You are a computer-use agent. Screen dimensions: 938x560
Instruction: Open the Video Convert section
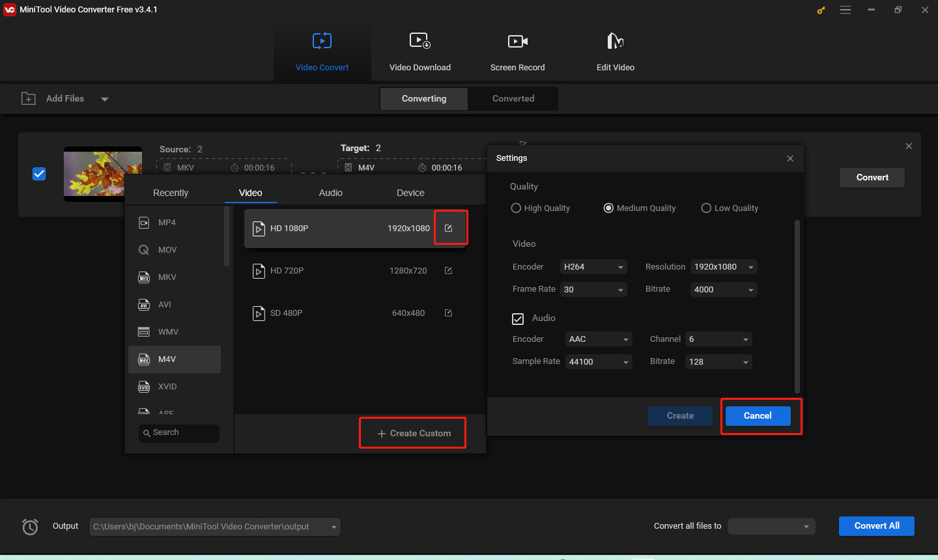(322, 52)
